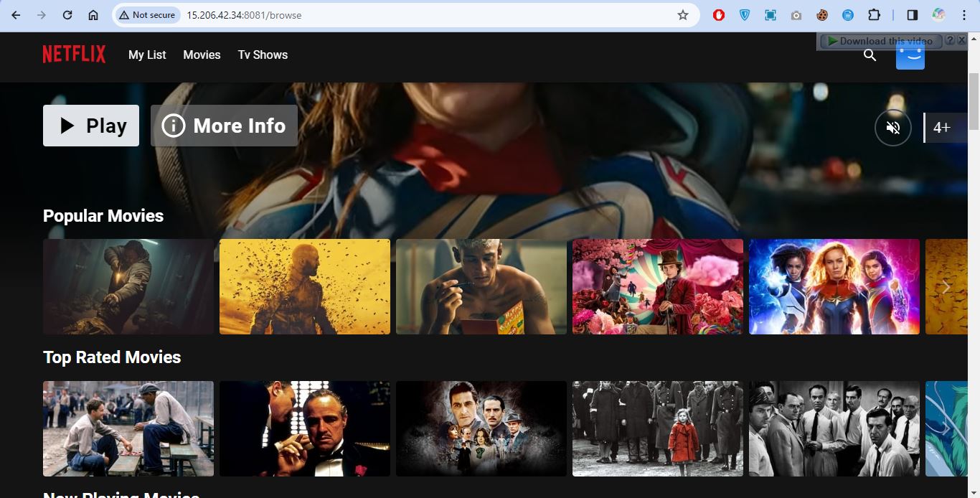Screen dimensions: 980x498
Task: Click the Play button
Action: pyautogui.click(x=91, y=126)
